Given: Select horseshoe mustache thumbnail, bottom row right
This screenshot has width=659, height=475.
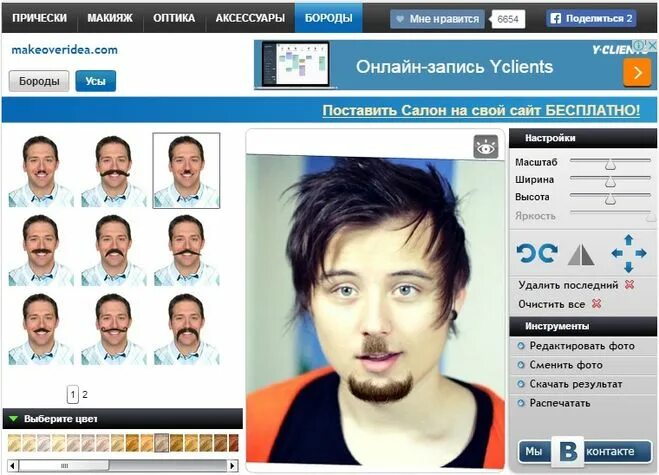Looking at the screenshot, I should [x=186, y=329].
